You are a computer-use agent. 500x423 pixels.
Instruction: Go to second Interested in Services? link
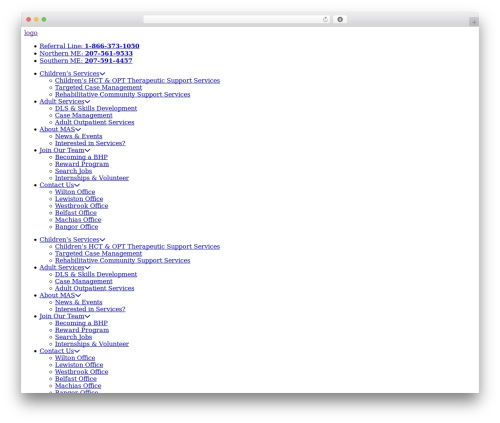point(90,309)
